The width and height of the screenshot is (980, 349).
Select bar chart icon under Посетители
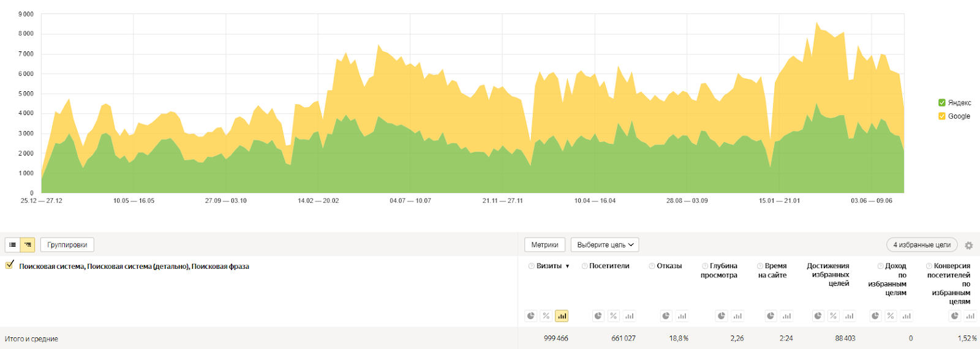[x=629, y=316]
